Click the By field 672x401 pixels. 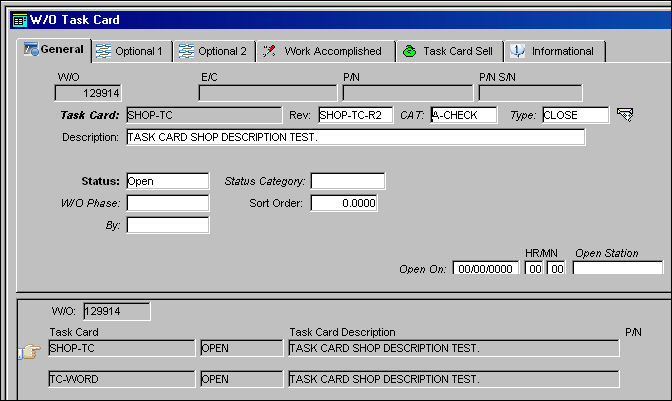click(168, 225)
